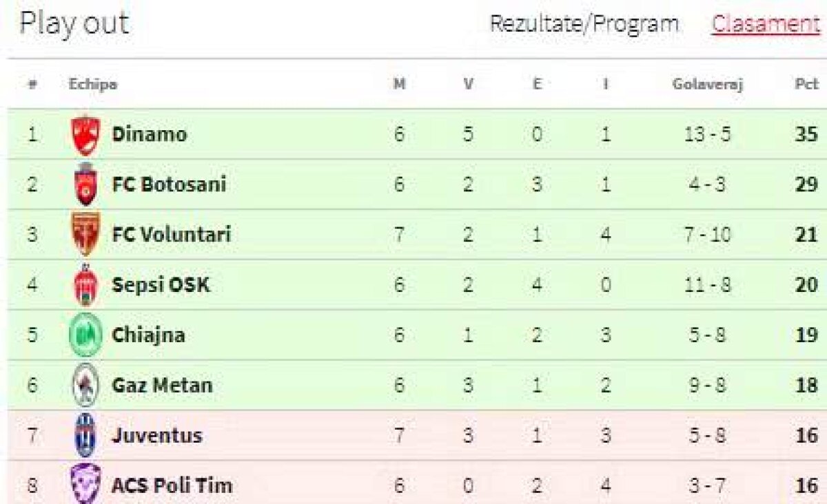Open the Clasament tab
Screen dimensions: 827x504
[766, 24]
